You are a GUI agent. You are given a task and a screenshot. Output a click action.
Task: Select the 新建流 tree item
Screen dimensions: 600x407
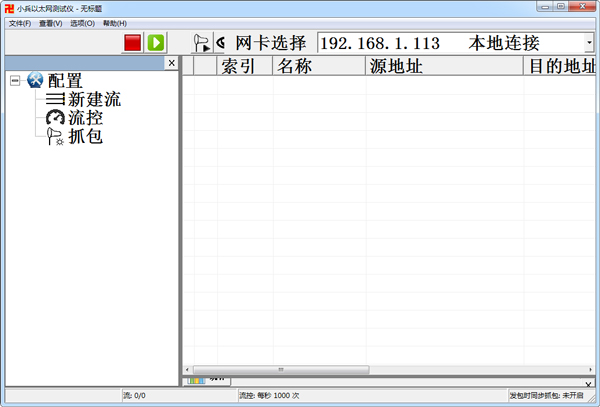coord(94,99)
